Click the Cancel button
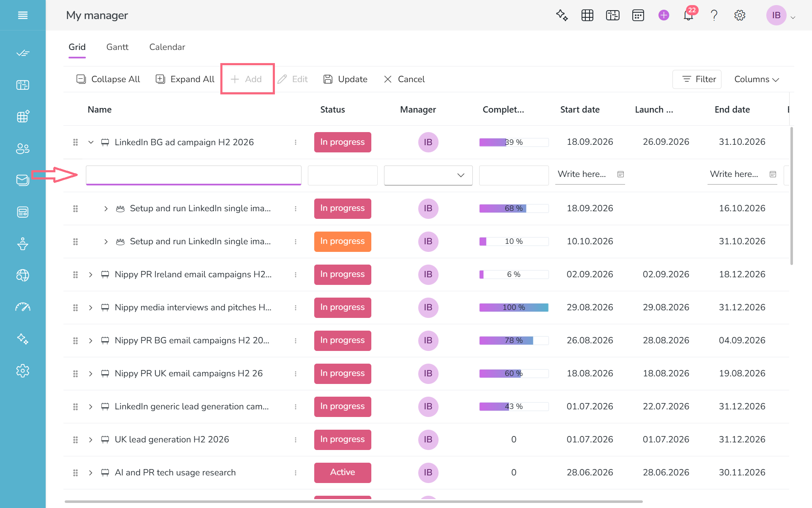812x508 pixels. [x=404, y=79]
